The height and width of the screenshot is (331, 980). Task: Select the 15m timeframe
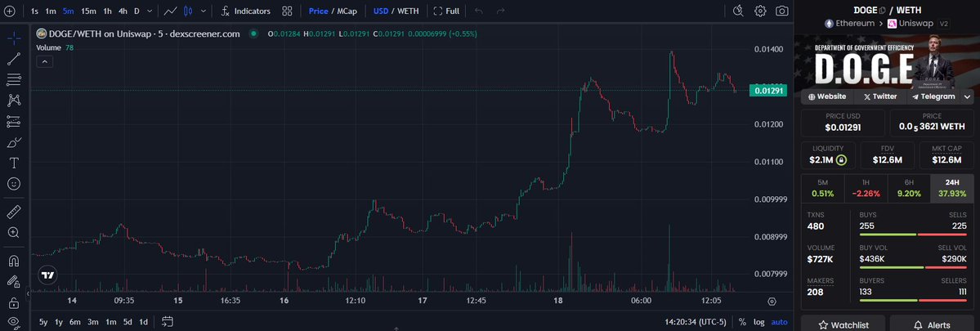(x=88, y=11)
